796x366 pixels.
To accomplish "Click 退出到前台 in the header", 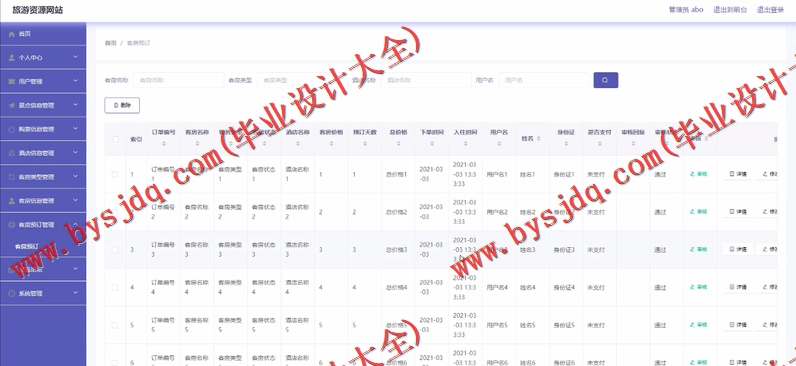I will tap(730, 10).
